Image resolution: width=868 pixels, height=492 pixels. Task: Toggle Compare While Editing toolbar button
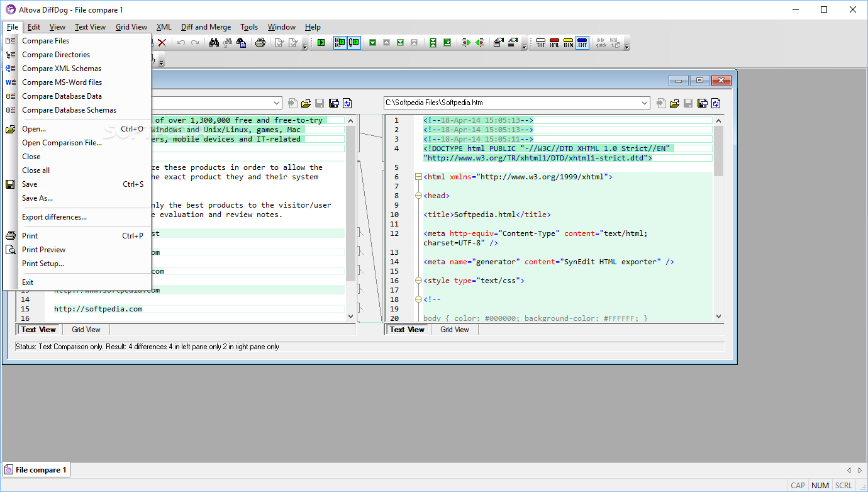354,42
